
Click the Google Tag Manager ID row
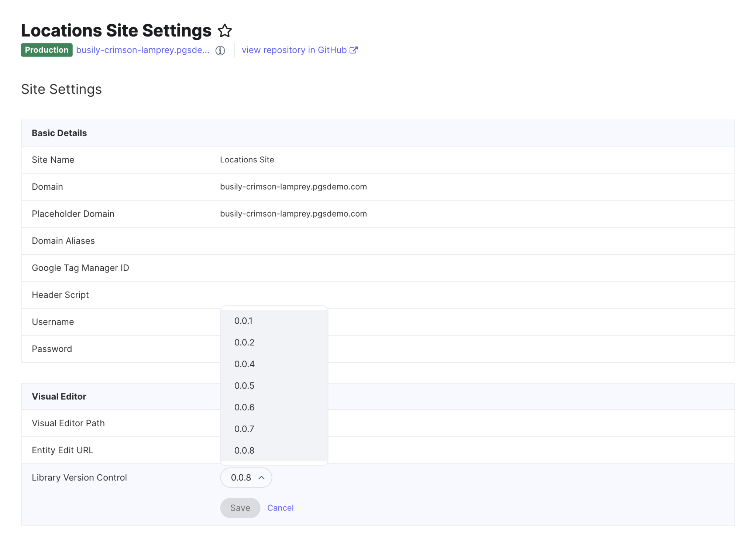(378, 268)
